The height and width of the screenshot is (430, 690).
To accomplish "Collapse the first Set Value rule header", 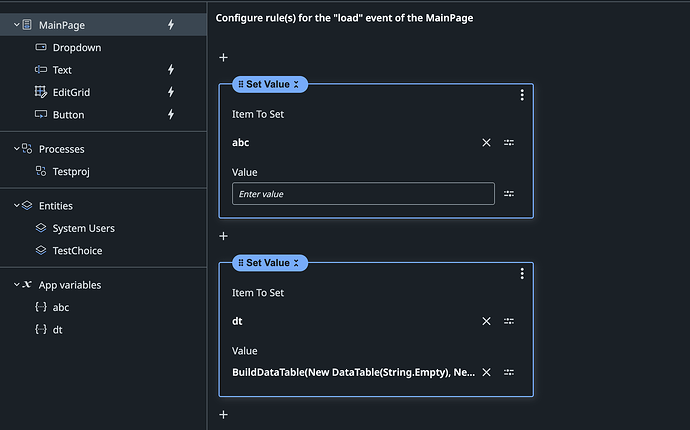I will pyautogui.click(x=298, y=85).
